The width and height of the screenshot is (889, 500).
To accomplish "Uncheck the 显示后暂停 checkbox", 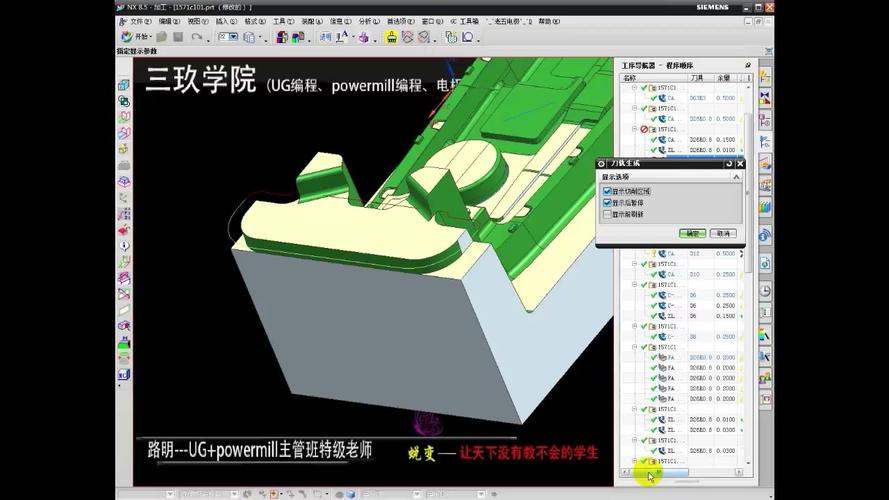I will tap(607, 202).
